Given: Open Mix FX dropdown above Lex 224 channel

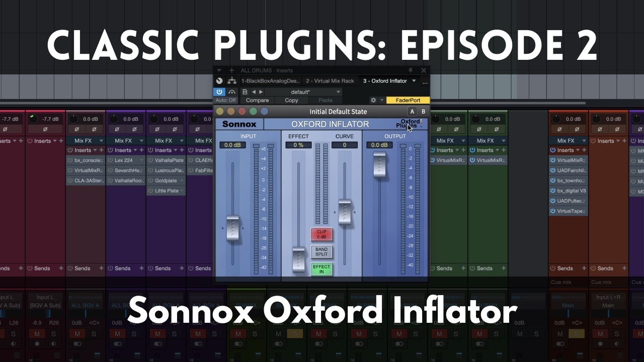Looking at the screenshot, I should pyautogui.click(x=126, y=141).
